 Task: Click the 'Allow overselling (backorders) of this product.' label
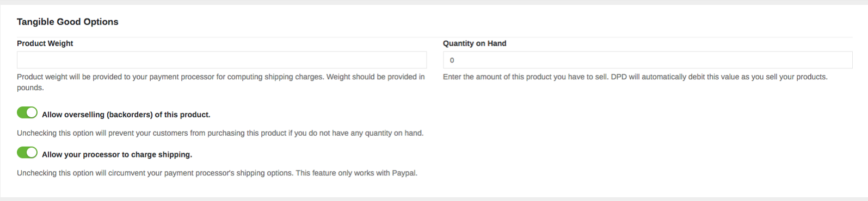(x=126, y=115)
